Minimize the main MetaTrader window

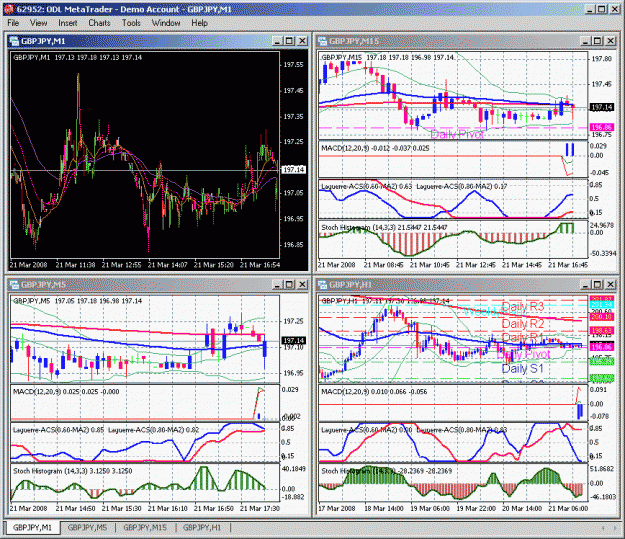pyautogui.click(x=590, y=9)
